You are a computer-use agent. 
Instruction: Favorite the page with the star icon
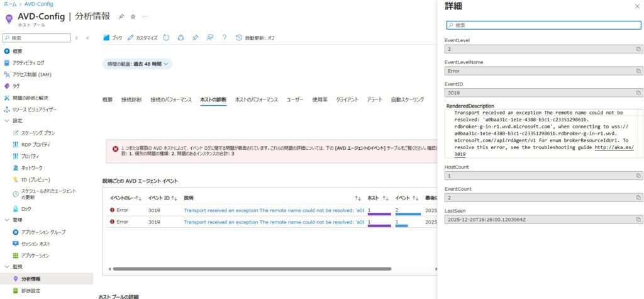[133, 16]
